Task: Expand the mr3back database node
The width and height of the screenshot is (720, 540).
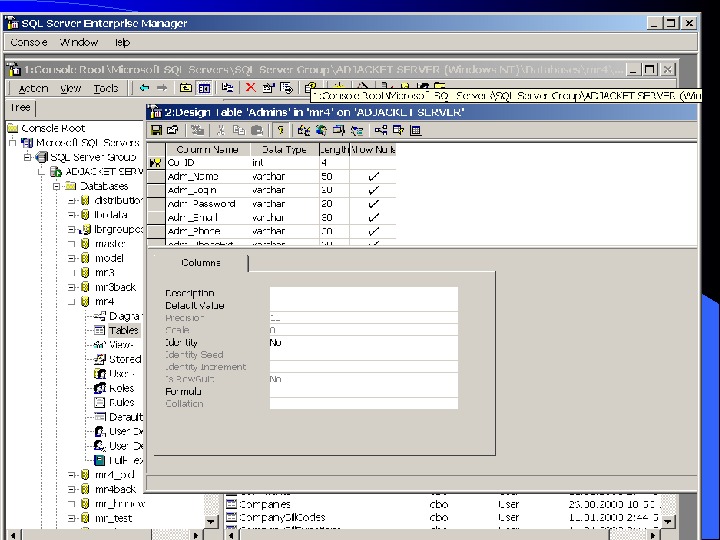Action: 71,287
